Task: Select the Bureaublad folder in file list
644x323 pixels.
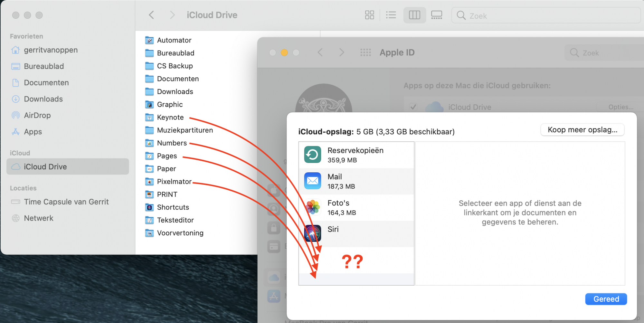Action: point(170,53)
